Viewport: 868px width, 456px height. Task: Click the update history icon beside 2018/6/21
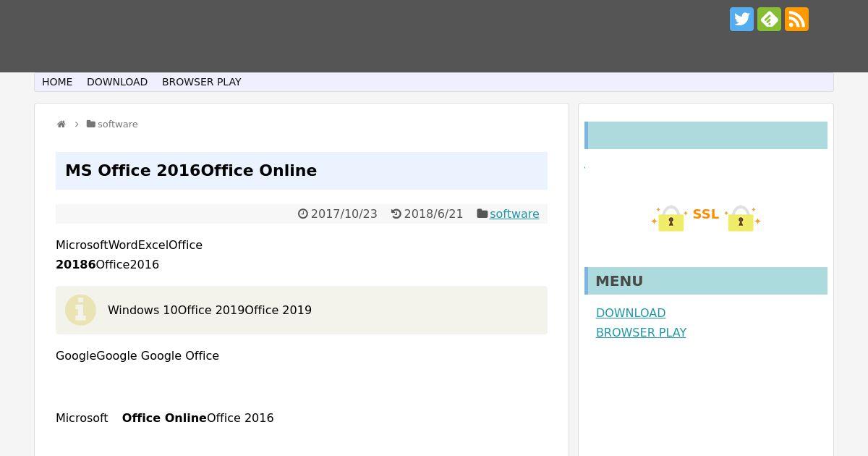396,214
